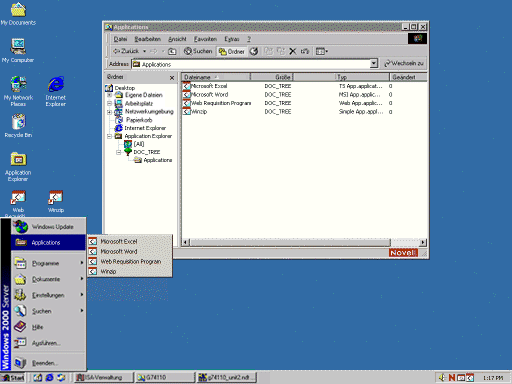512x384 pixels.
Task: Open the ? help menu
Action: pyautogui.click(x=249, y=39)
